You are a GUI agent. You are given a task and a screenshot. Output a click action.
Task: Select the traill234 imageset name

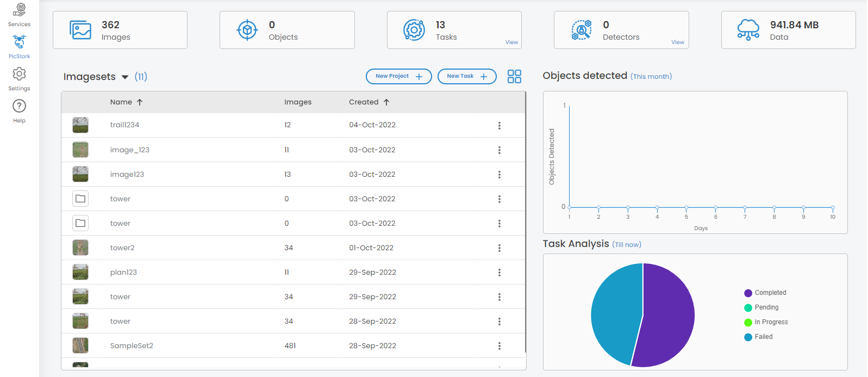click(x=124, y=125)
